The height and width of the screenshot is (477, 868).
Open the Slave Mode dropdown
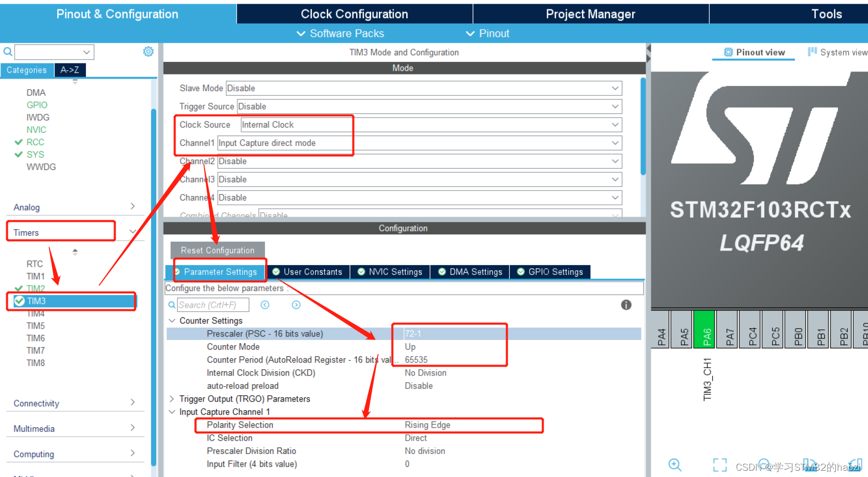pos(424,88)
